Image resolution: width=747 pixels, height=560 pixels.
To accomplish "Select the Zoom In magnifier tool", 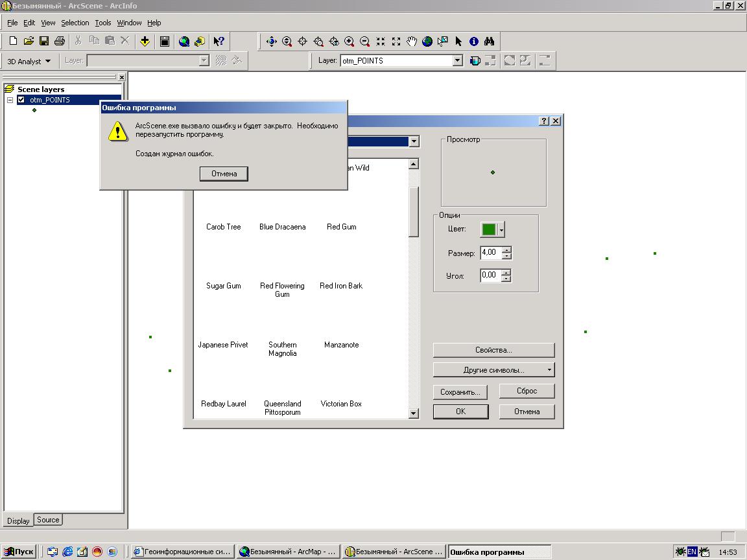I will pos(350,41).
